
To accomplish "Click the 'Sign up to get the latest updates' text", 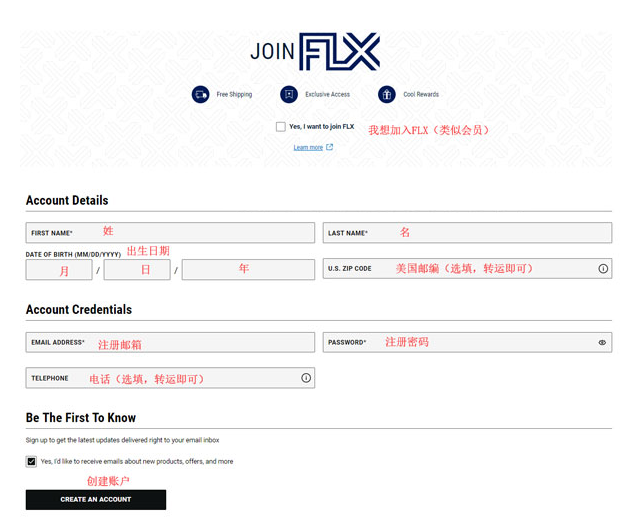I will coord(122,440).
